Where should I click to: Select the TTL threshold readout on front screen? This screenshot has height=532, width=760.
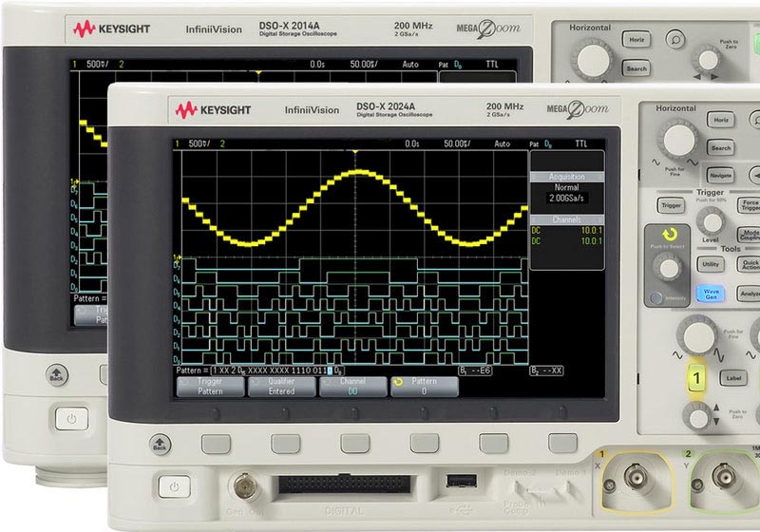pyautogui.click(x=580, y=143)
